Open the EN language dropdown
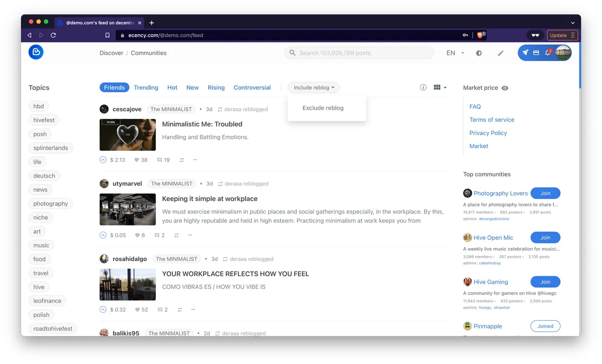 (x=454, y=53)
